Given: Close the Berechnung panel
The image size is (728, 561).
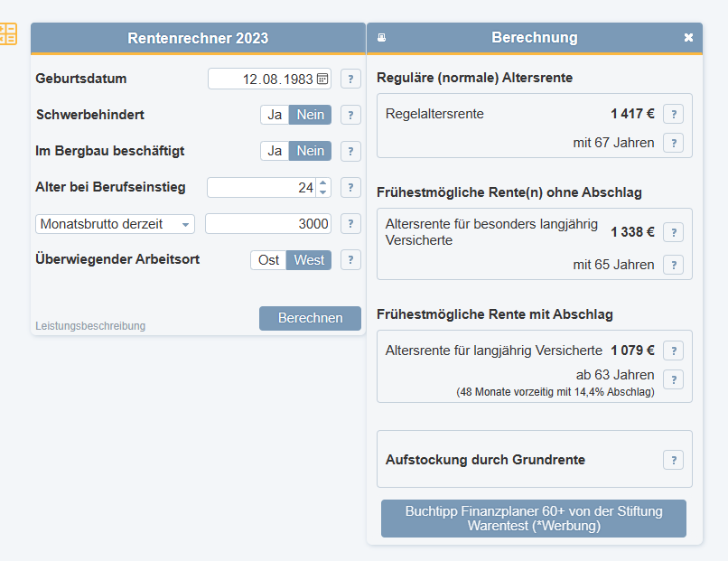Looking at the screenshot, I should [x=688, y=38].
